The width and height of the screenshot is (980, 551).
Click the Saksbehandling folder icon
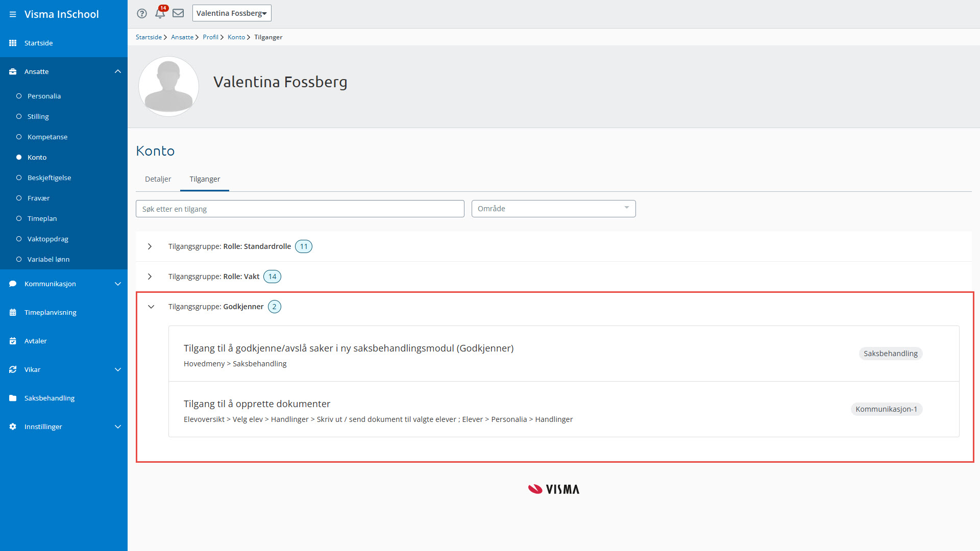pyautogui.click(x=13, y=398)
